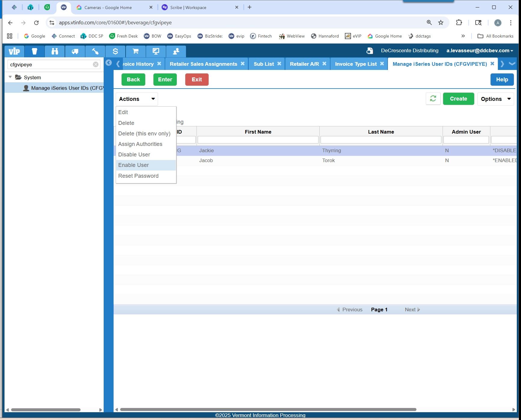Screen dimensions: 521x420
Task: Open the Fresh Desk bookmark
Action: [x=123, y=36]
